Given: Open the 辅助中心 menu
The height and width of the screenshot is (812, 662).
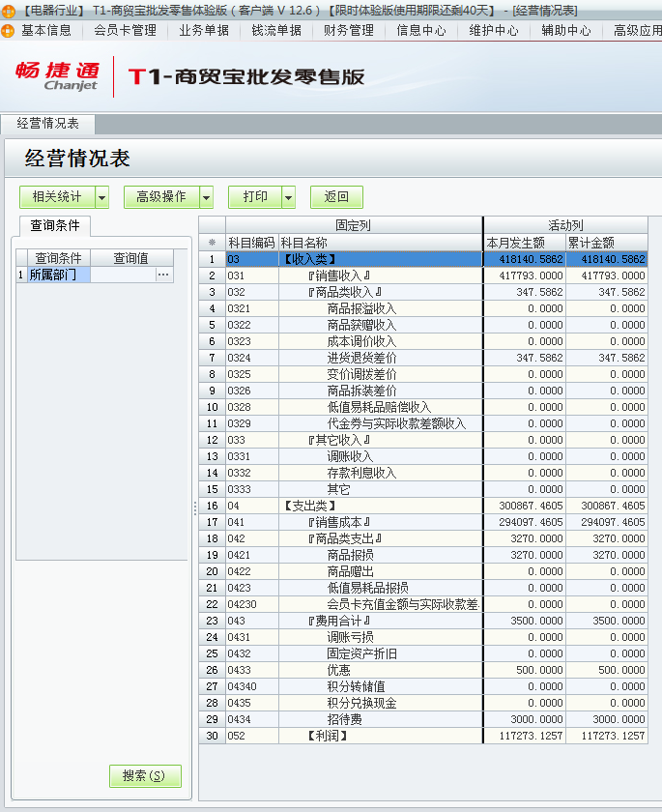Looking at the screenshot, I should [566, 31].
